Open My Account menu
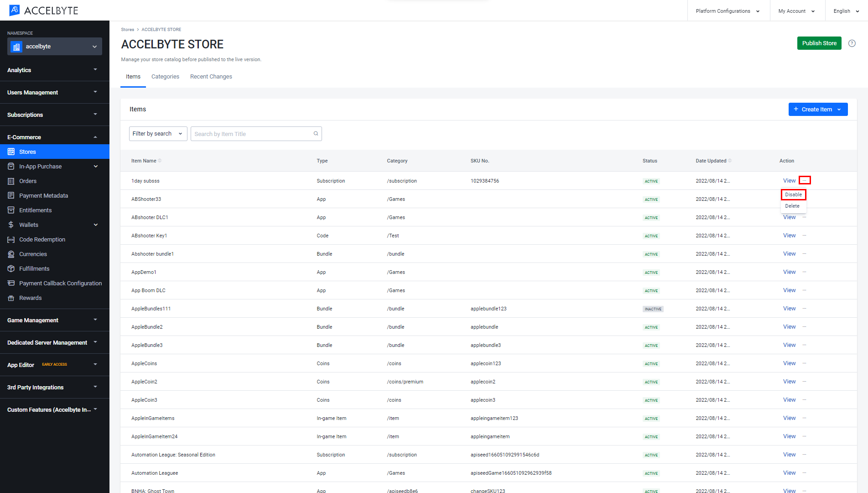The width and height of the screenshot is (868, 493). (x=797, y=11)
